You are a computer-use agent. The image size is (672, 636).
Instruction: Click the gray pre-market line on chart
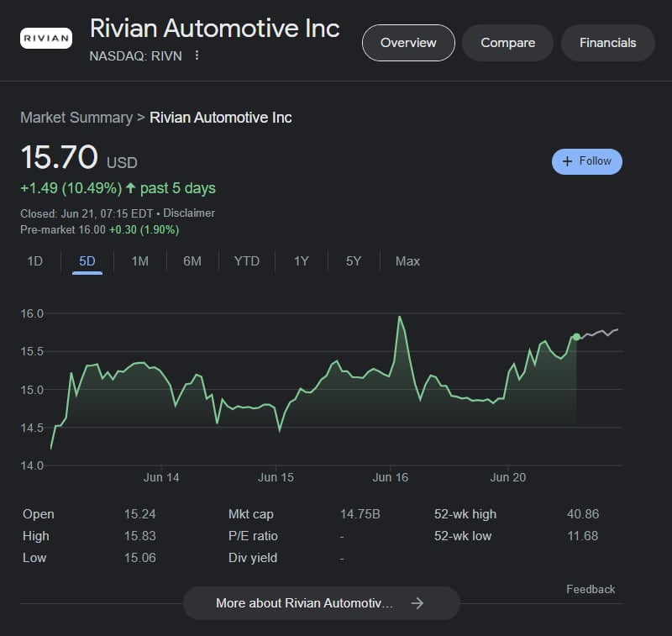coord(598,333)
